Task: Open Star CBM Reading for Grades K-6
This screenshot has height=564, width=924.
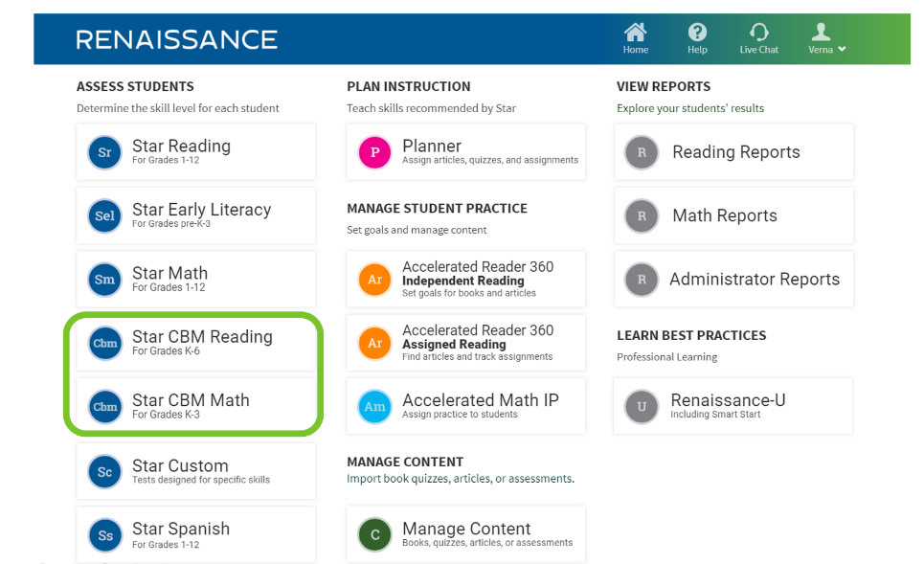Action: 195,343
